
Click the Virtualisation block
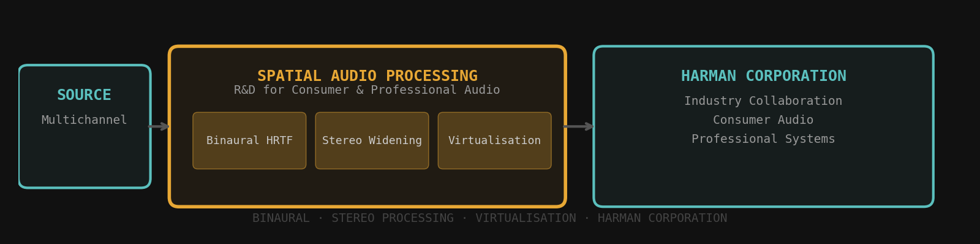pyautogui.click(x=494, y=140)
